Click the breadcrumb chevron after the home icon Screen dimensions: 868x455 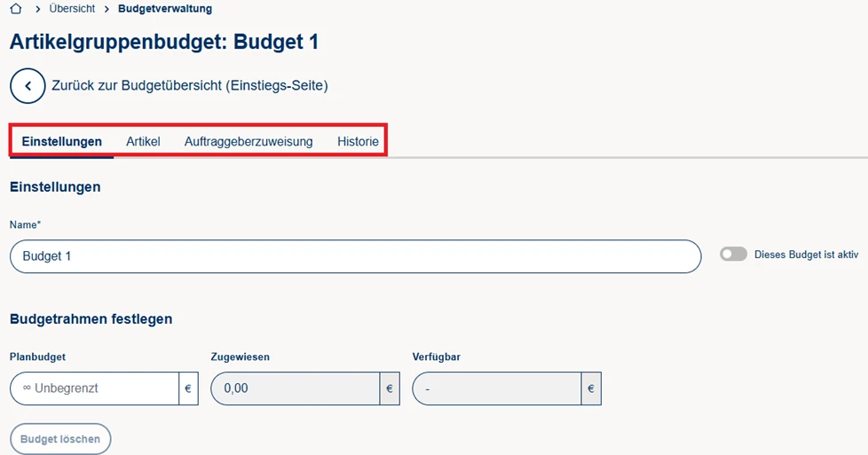tap(37, 9)
